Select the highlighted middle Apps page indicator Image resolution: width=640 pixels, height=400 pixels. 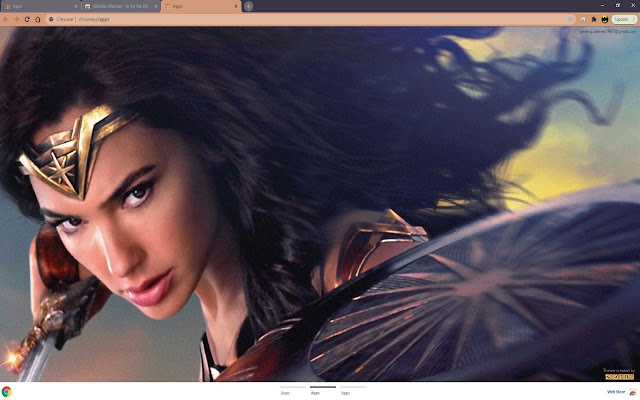tap(323, 390)
